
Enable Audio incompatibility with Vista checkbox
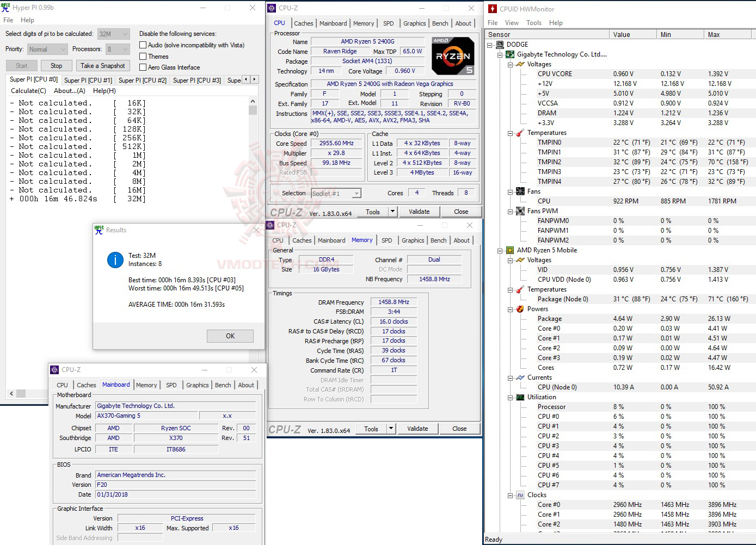pos(143,45)
